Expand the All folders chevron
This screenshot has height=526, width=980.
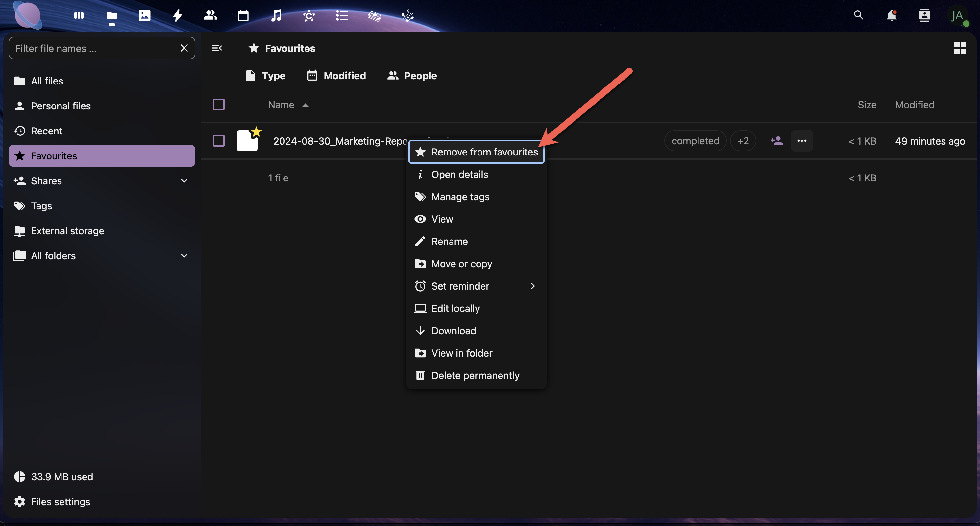[184, 256]
